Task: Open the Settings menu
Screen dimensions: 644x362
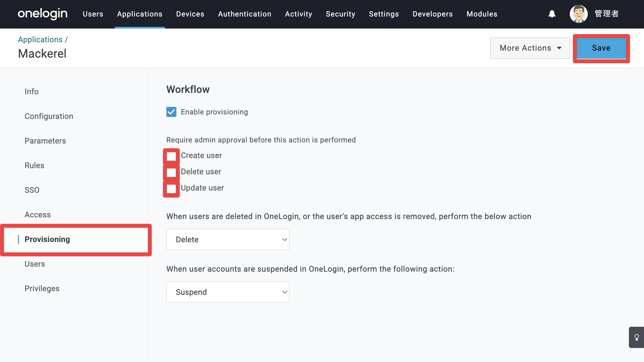Action: (384, 14)
